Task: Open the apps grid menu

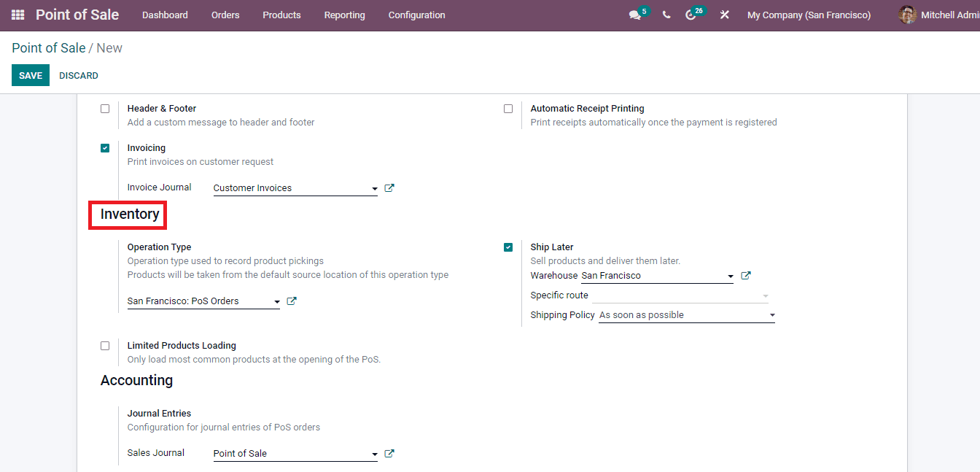Action: [16, 15]
